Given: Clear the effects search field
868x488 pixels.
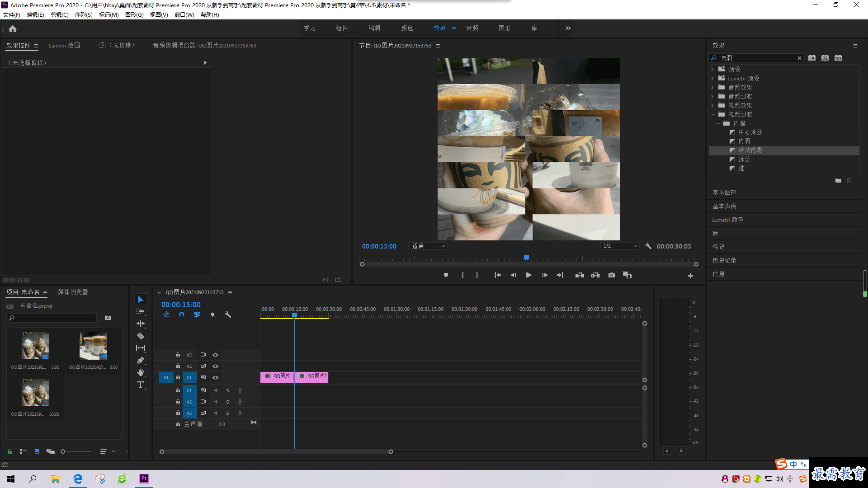Looking at the screenshot, I should click(x=799, y=58).
